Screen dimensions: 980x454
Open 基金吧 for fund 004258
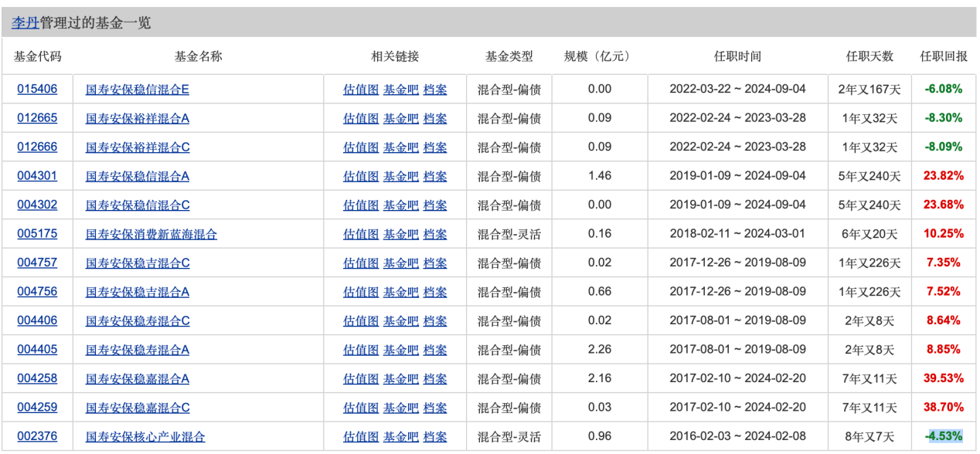point(401,379)
